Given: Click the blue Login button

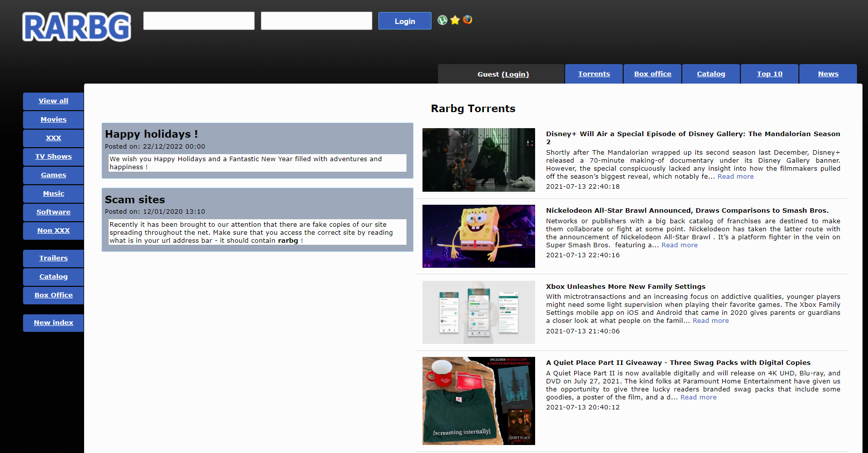Looking at the screenshot, I should tap(405, 21).
